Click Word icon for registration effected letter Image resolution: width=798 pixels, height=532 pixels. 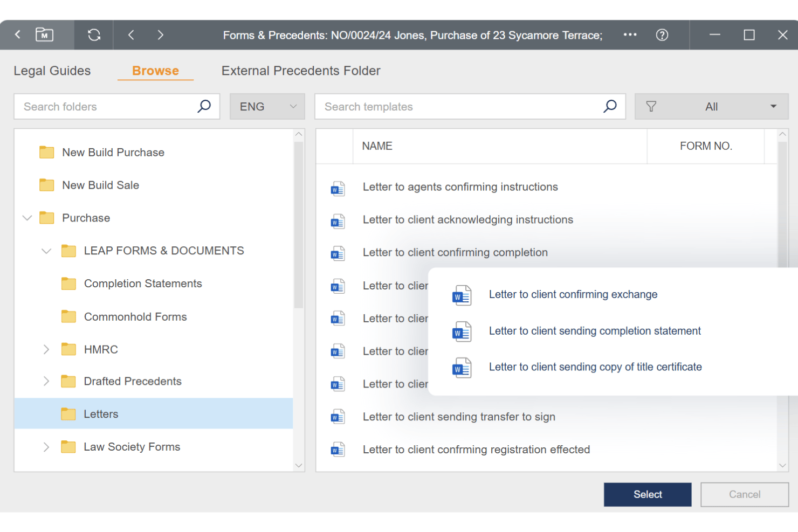pos(338,450)
